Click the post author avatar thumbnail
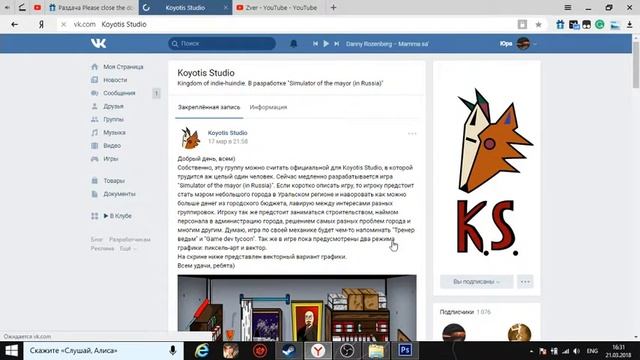 click(190, 138)
